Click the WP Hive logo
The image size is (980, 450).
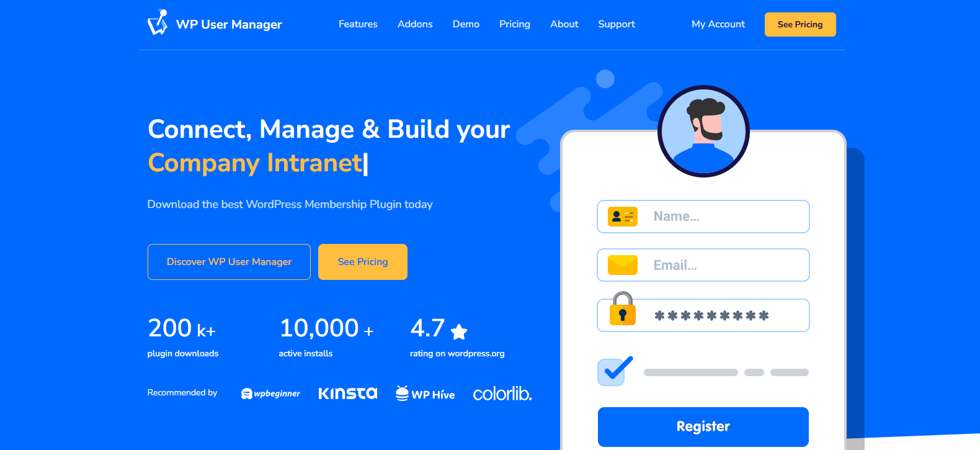pyautogui.click(x=425, y=394)
